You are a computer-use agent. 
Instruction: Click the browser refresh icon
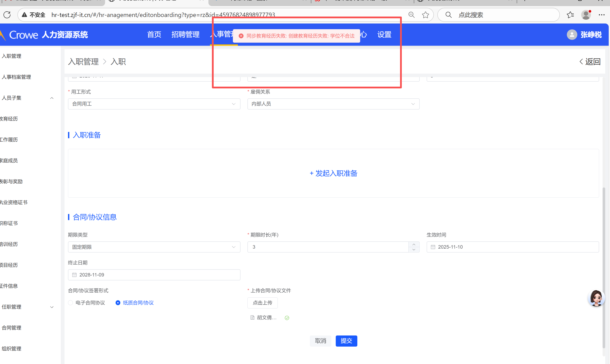[x=7, y=15]
